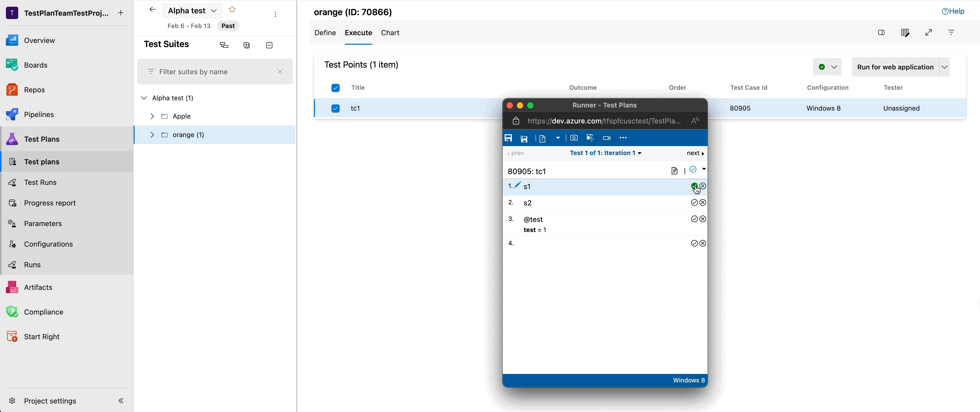Expand the orange test suite

152,135
